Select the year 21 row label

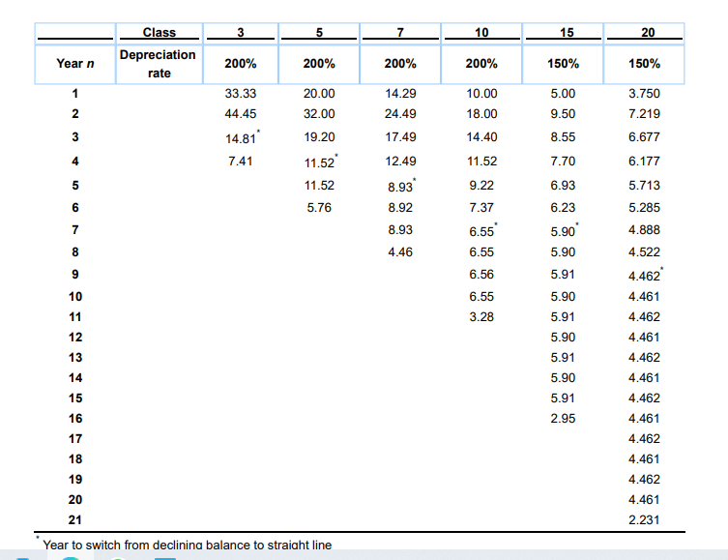click(x=75, y=520)
